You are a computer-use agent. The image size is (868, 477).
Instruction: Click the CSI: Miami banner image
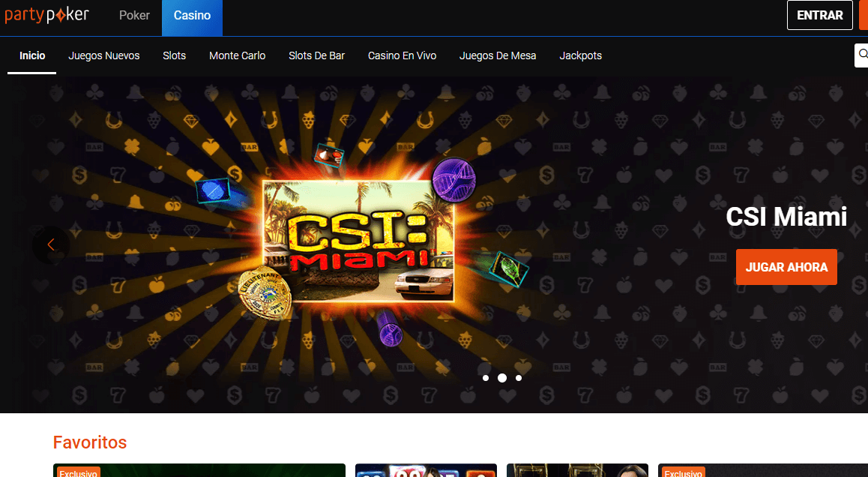(359, 240)
